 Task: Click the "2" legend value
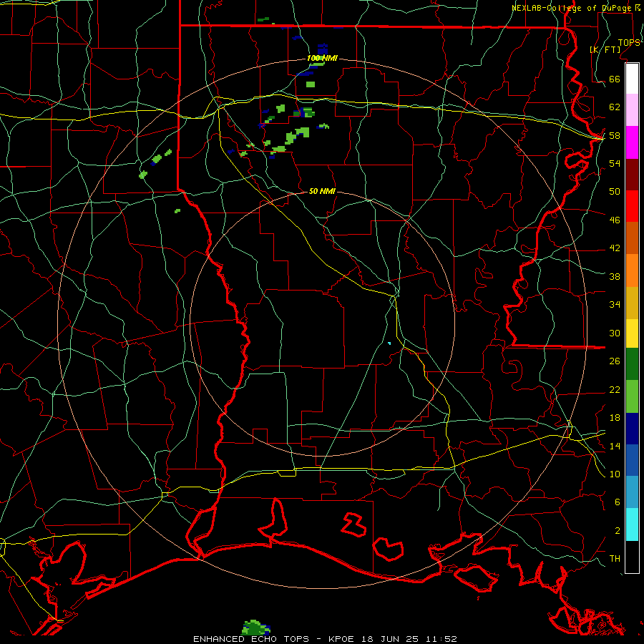click(618, 531)
